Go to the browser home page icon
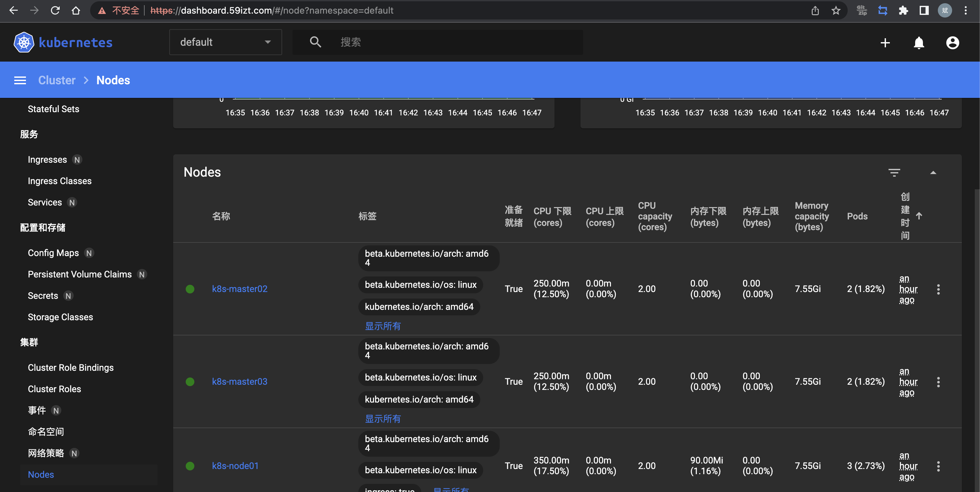The image size is (980, 492). pos(76,10)
